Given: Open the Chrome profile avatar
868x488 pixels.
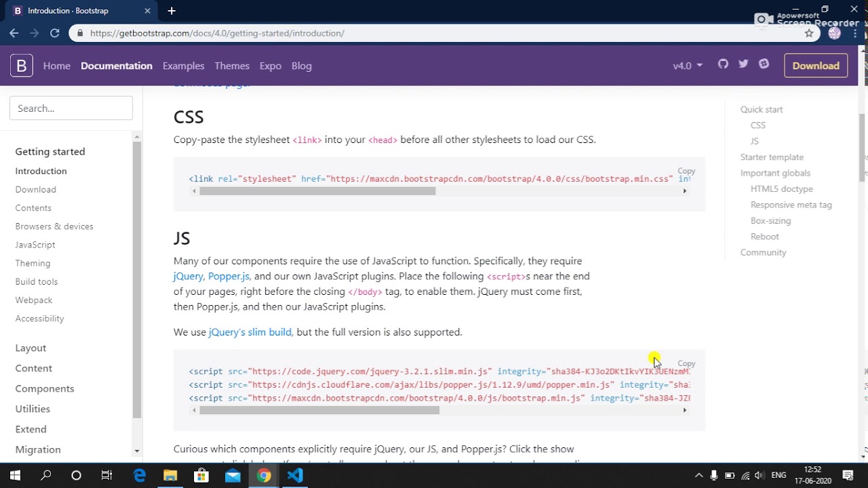Looking at the screenshot, I should (x=835, y=33).
